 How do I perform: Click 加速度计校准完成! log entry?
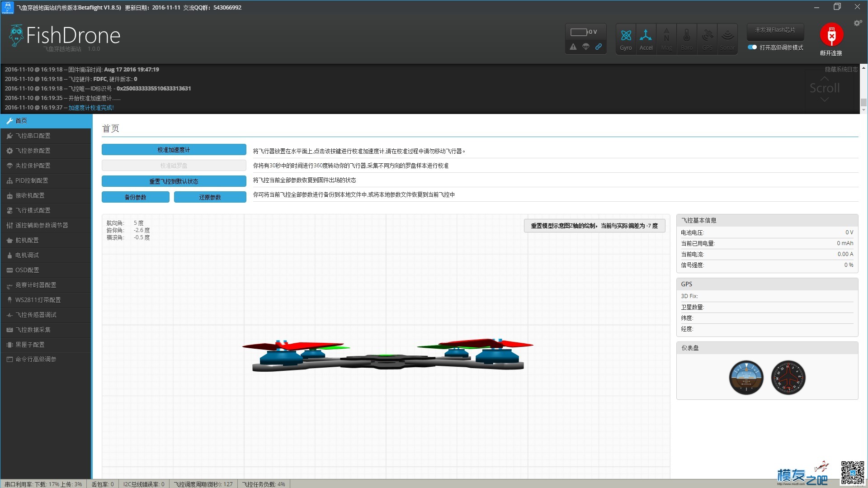[91, 108]
